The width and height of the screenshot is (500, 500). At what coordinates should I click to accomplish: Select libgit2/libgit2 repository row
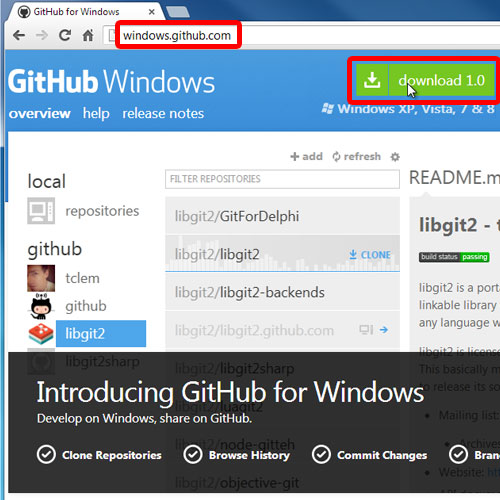pyautogui.click(x=282, y=254)
